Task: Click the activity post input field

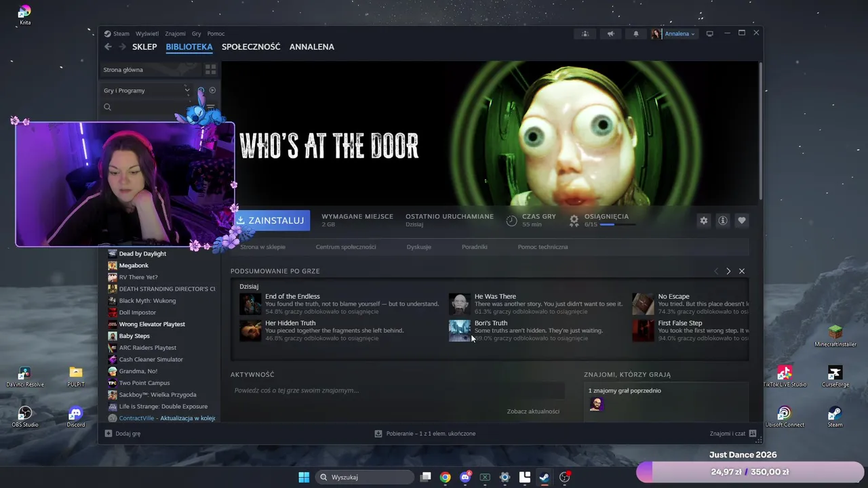Action: click(397, 390)
